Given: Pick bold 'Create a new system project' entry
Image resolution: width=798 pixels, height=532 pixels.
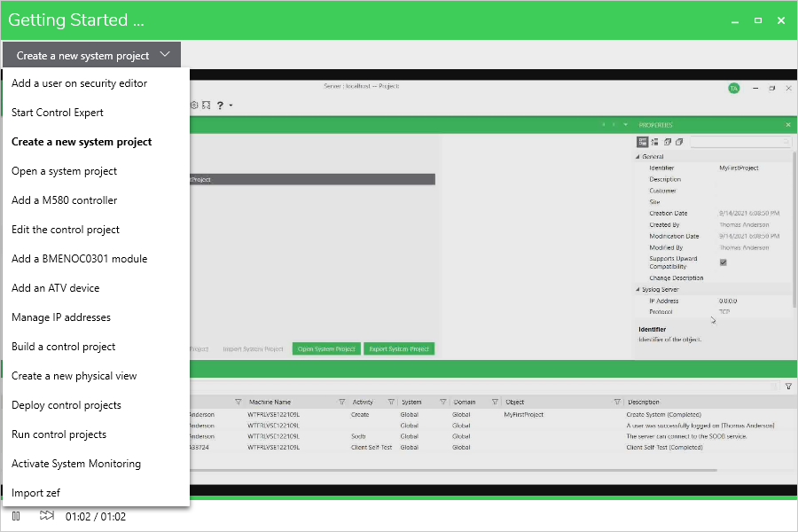Looking at the screenshot, I should point(82,142).
